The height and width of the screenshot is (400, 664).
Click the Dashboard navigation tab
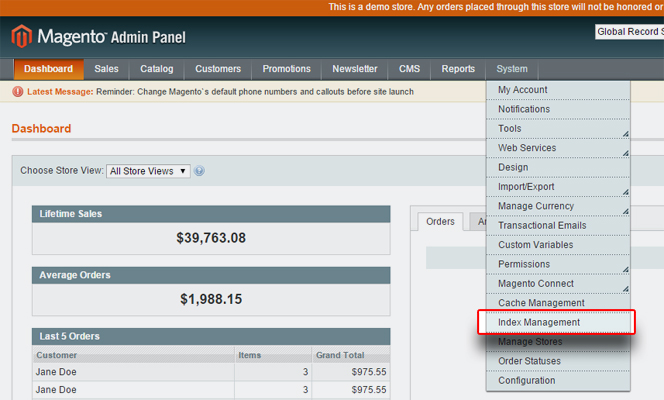pyautogui.click(x=48, y=69)
